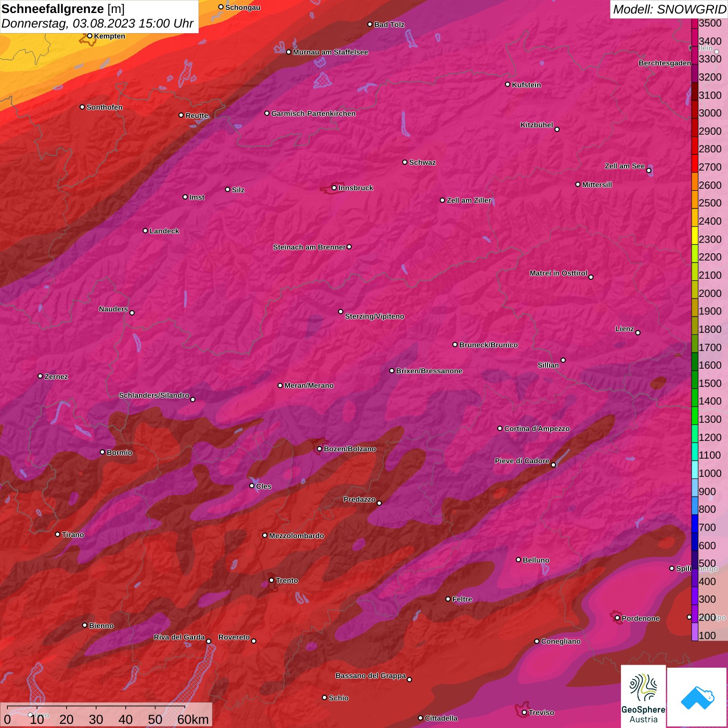Click the Sonthofen label
The height and width of the screenshot is (728, 728).
pos(105,107)
